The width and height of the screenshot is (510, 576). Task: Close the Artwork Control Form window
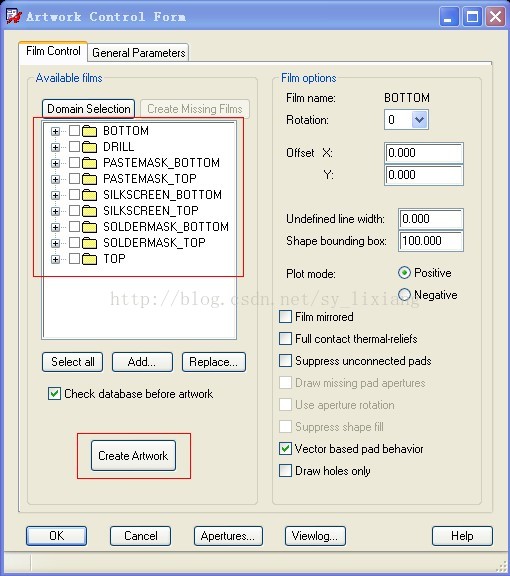(495, 17)
